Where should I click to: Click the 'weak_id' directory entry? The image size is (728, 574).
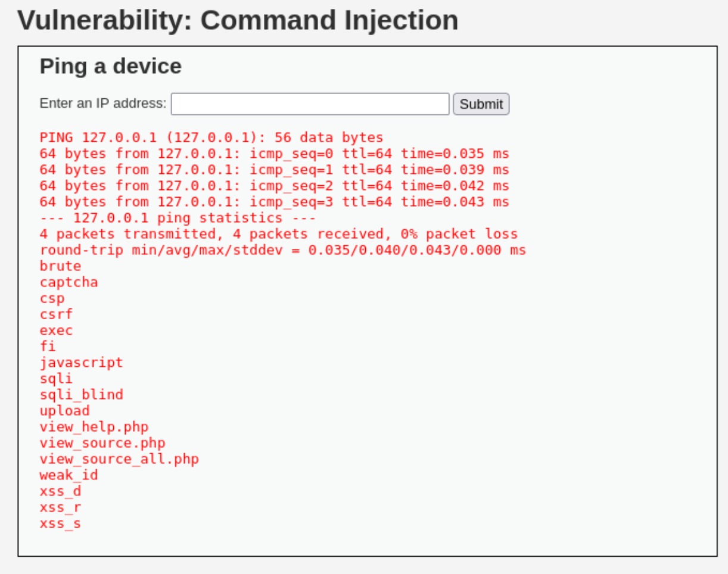point(69,475)
